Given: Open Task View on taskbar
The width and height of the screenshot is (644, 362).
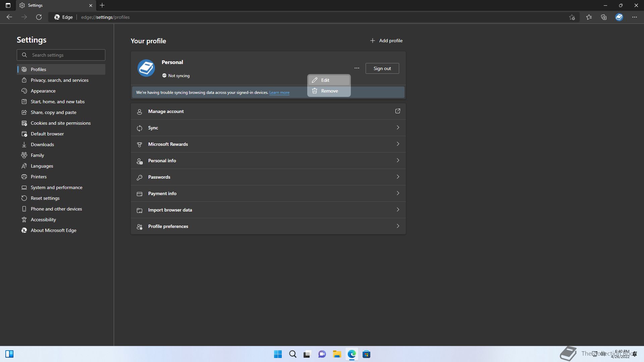Looking at the screenshot, I should click(307, 354).
